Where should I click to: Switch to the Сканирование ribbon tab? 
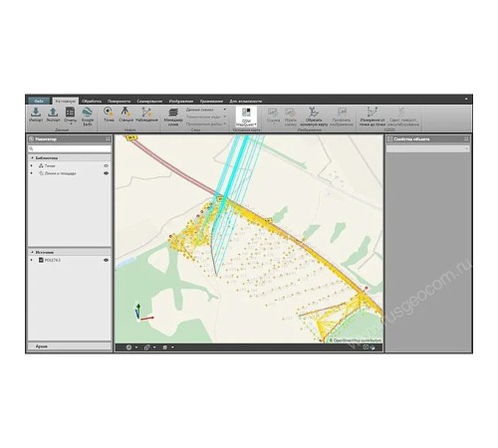click(149, 102)
